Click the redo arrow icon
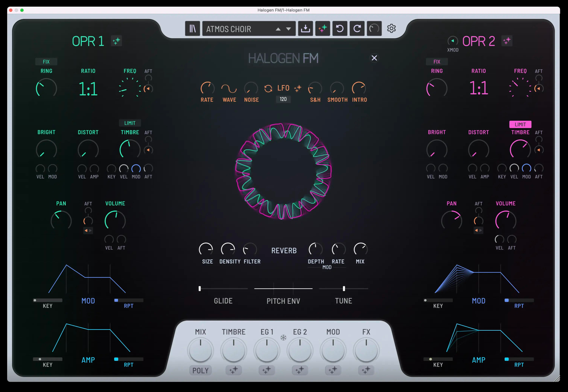 tap(357, 29)
